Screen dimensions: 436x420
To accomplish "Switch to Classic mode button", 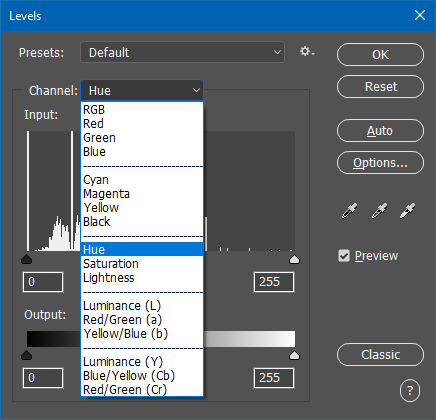I will 380,355.
